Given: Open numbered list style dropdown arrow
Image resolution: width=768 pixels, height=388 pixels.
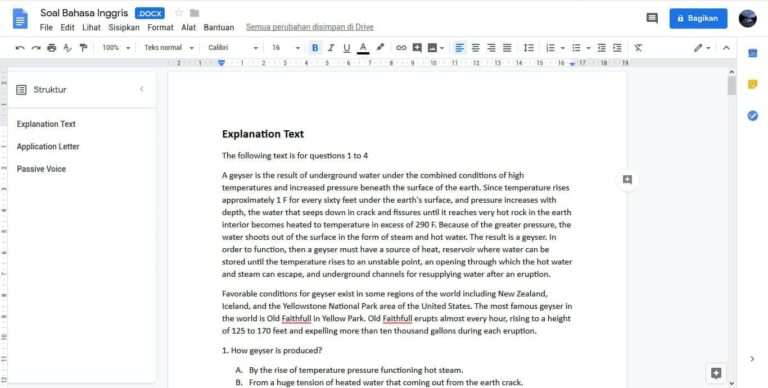Looking at the screenshot, I should tap(562, 48).
